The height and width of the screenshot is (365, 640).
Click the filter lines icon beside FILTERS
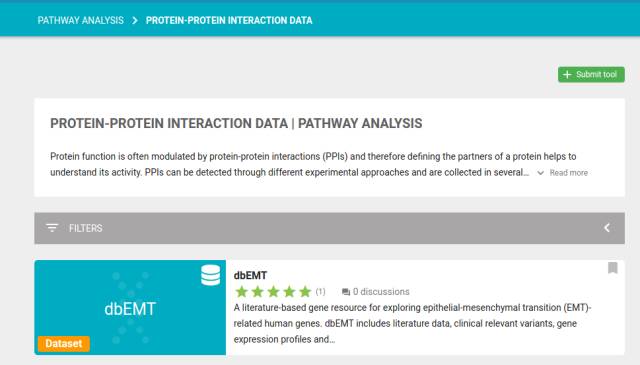[52, 228]
